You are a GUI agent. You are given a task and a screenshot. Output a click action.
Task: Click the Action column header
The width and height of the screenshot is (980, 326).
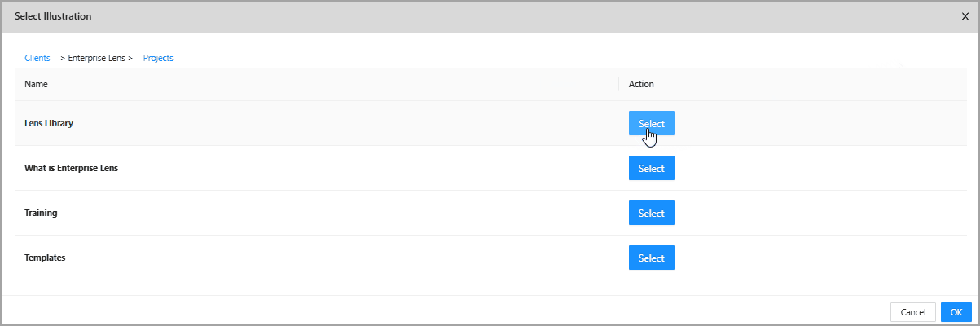pyautogui.click(x=641, y=84)
